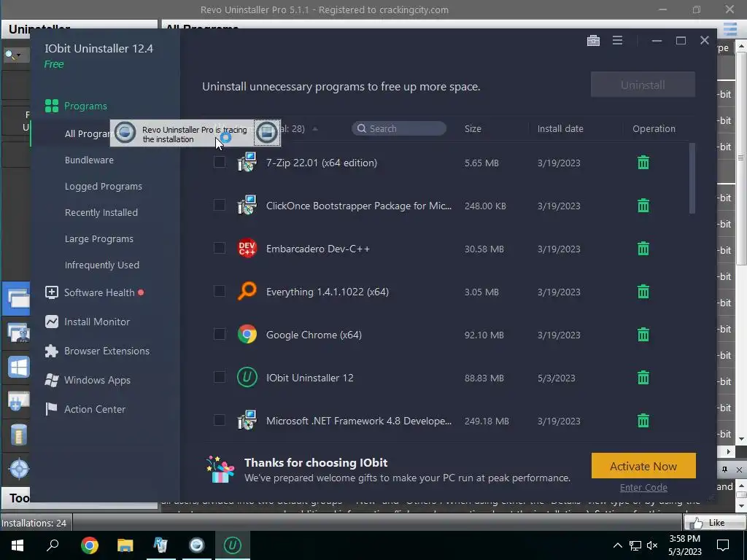This screenshot has width=747, height=560.
Task: Click the volume muted tray icon
Action: coord(652,545)
